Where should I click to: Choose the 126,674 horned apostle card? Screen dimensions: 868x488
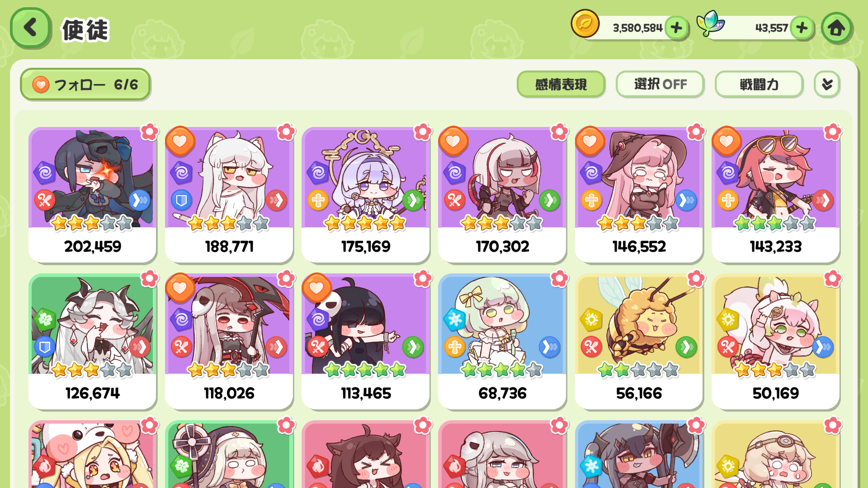pos(92,342)
